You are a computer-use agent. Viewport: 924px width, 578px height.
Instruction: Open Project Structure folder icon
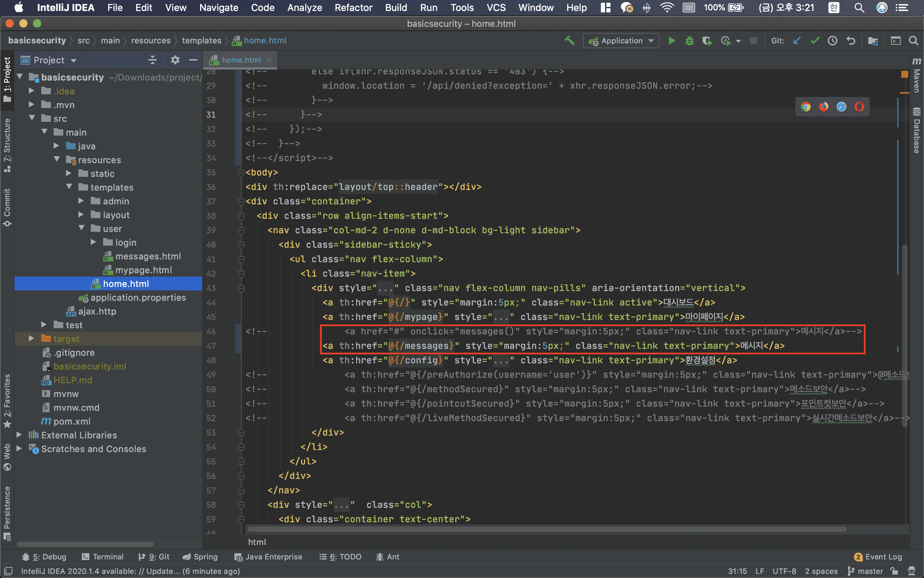(x=873, y=41)
